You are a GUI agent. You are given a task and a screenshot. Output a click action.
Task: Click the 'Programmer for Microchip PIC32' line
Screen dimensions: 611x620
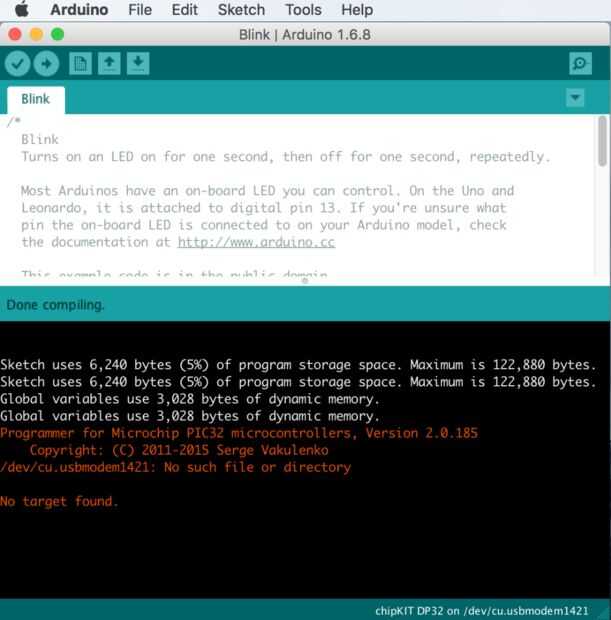point(239,433)
